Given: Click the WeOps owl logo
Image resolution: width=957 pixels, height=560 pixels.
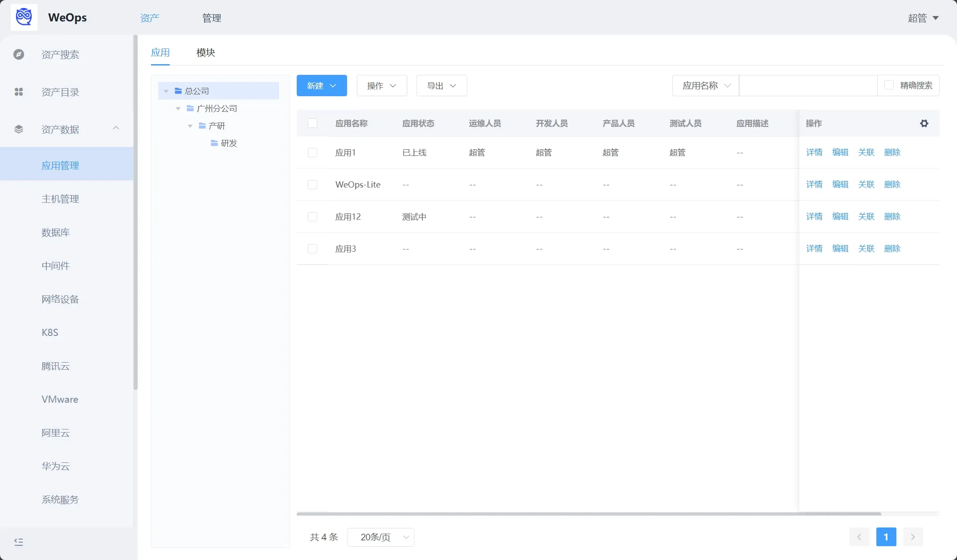Looking at the screenshot, I should pyautogui.click(x=24, y=17).
